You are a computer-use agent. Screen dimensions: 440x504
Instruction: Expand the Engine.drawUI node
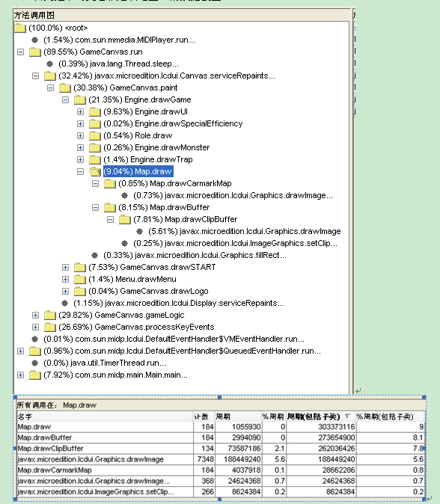[x=80, y=112]
